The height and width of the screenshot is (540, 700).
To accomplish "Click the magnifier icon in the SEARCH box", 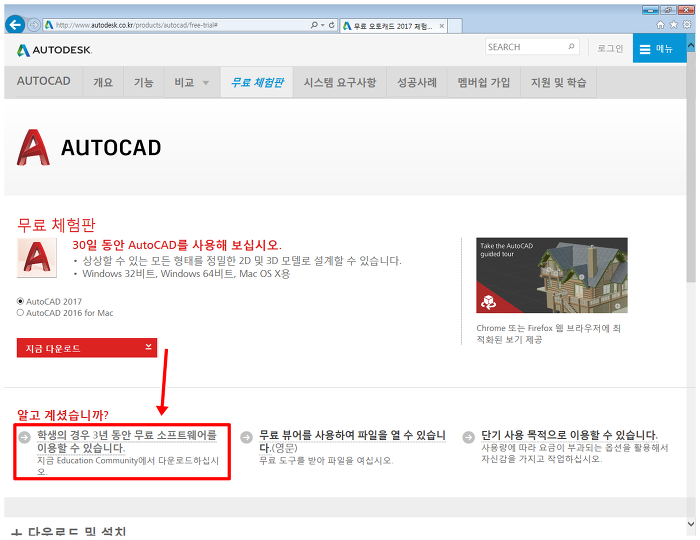I will click(x=571, y=46).
